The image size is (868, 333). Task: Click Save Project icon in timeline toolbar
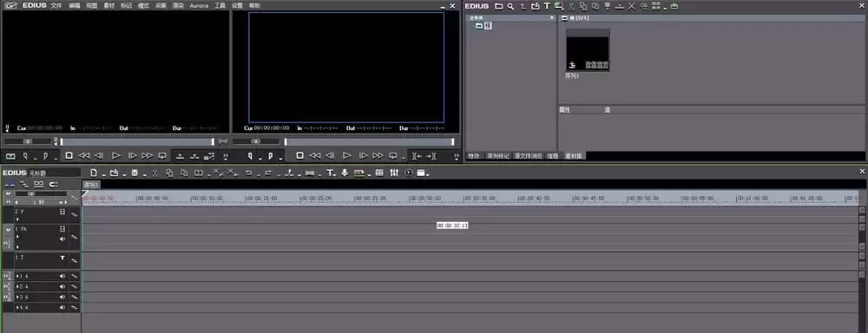(135, 173)
